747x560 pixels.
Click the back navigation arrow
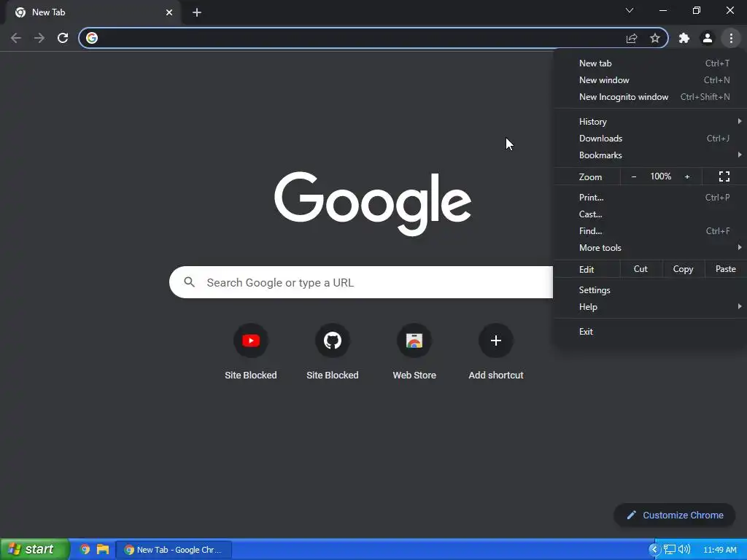pyautogui.click(x=16, y=38)
